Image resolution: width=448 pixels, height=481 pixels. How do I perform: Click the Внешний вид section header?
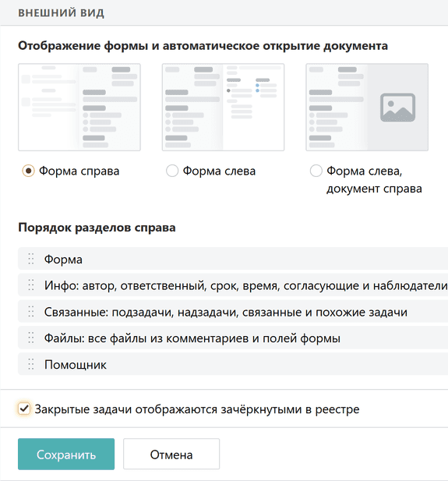click(x=61, y=13)
